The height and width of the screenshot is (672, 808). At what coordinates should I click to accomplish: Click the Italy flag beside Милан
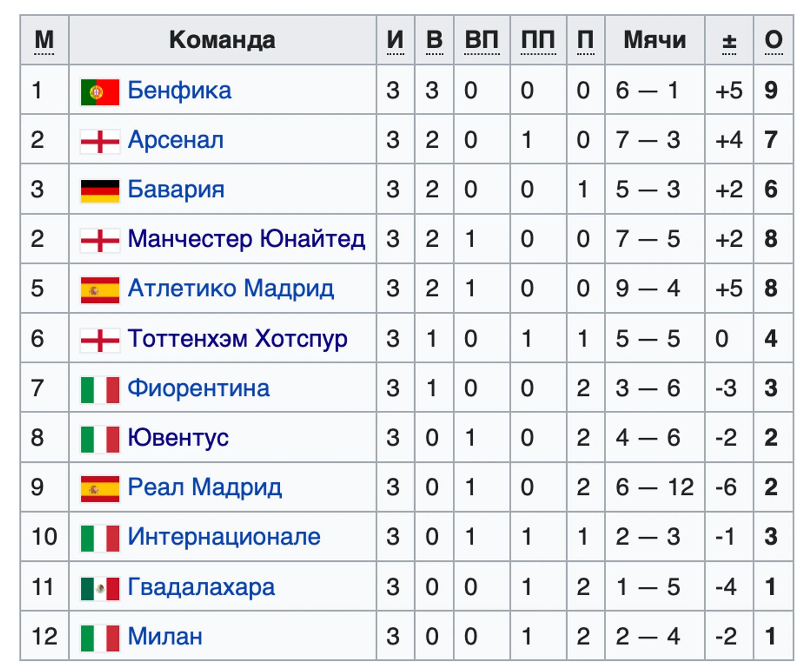tap(100, 638)
